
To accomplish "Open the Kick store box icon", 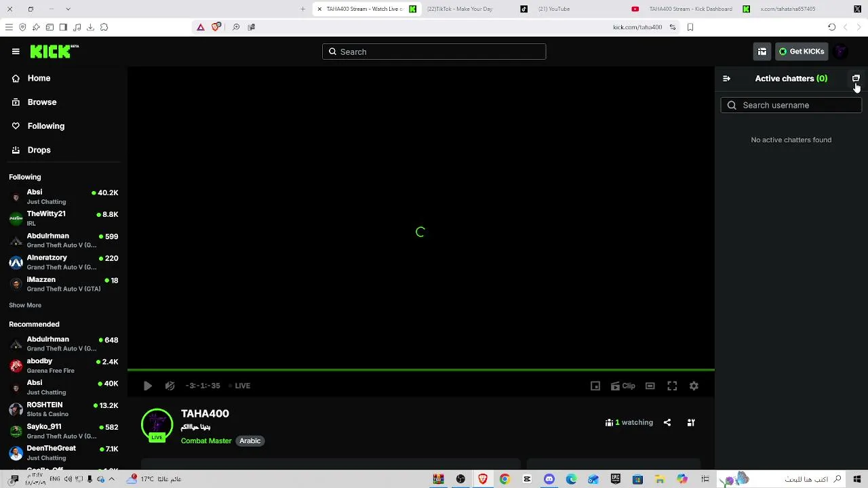I will pos(762,52).
